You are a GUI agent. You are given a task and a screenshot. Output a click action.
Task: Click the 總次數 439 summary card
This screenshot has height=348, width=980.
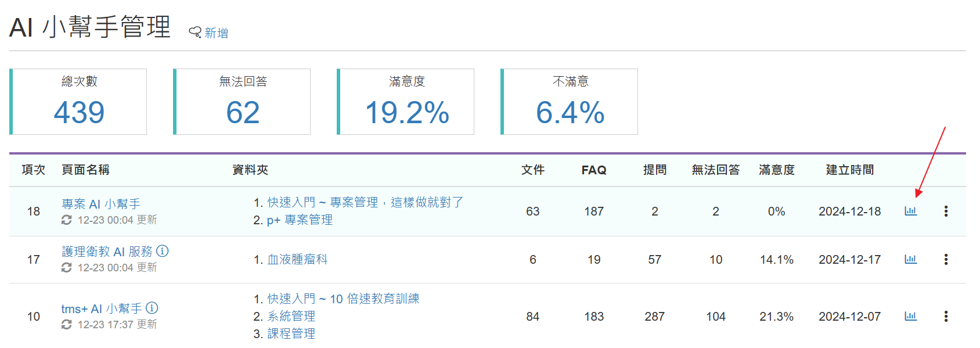click(79, 102)
